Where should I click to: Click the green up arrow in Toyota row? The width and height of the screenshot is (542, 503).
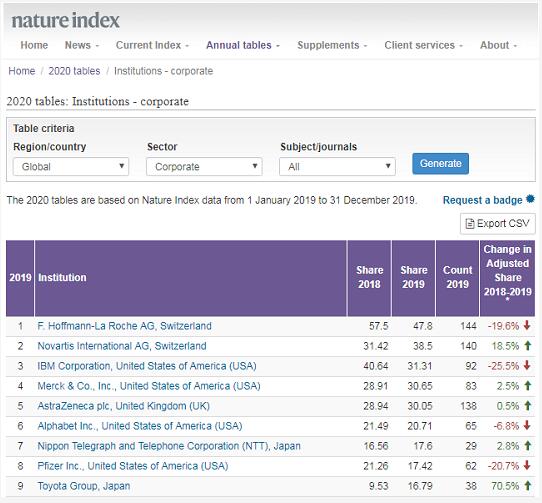[x=528, y=486]
